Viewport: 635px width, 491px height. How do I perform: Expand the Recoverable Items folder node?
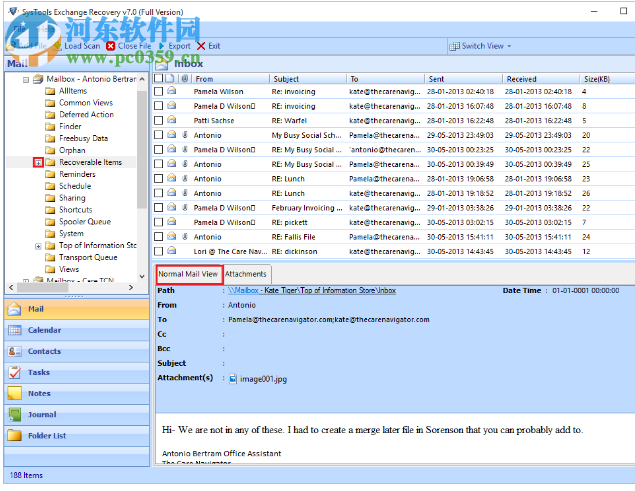click(x=38, y=163)
